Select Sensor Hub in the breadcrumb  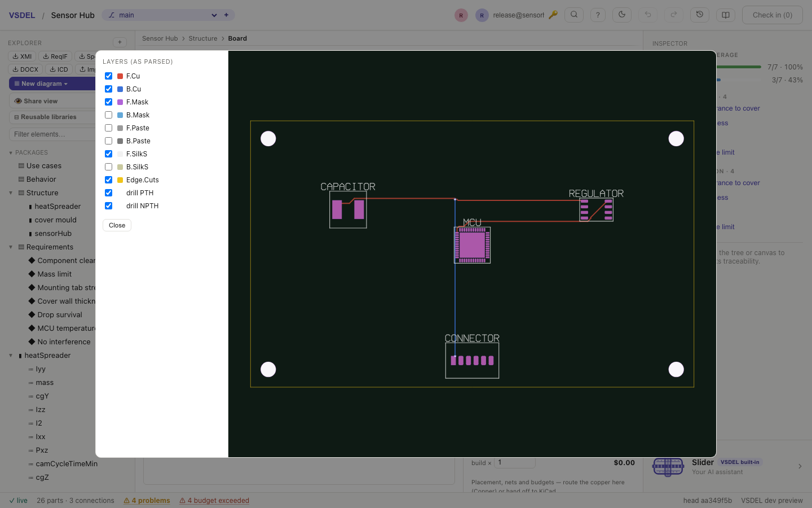point(160,38)
